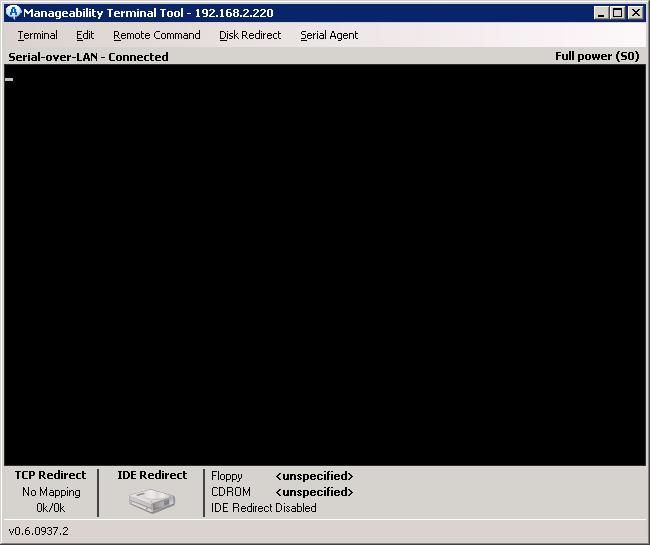The image size is (650, 545).
Task: Click the CDROM <unspecified> value
Action: pos(314,492)
